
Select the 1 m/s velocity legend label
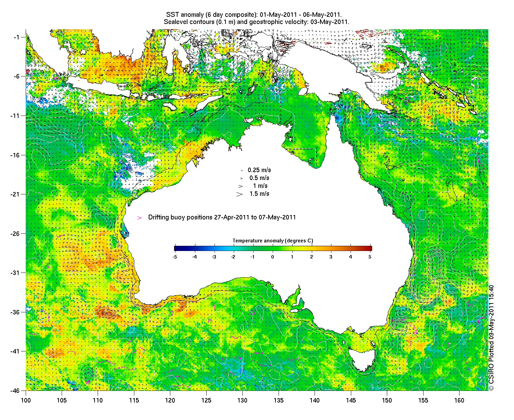click(x=260, y=186)
